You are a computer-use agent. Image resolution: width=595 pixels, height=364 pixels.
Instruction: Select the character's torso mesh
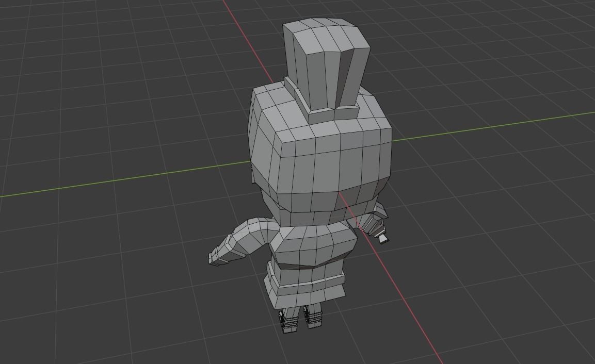[313, 246]
